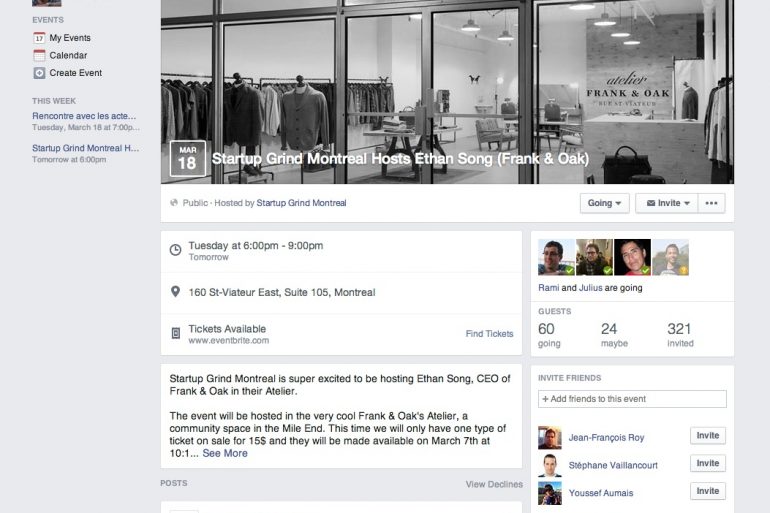The width and height of the screenshot is (770, 513).
Task: Open Startup Grind Montreal host page
Action: click(301, 203)
